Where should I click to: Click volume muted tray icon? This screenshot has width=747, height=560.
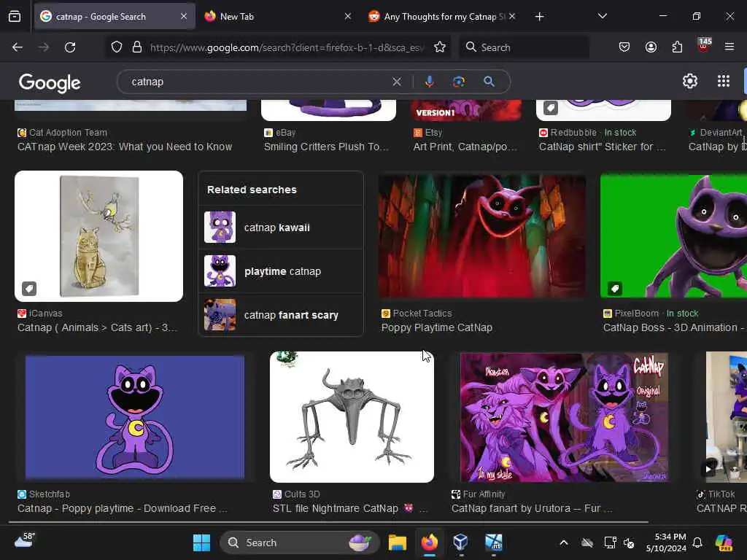point(629,542)
